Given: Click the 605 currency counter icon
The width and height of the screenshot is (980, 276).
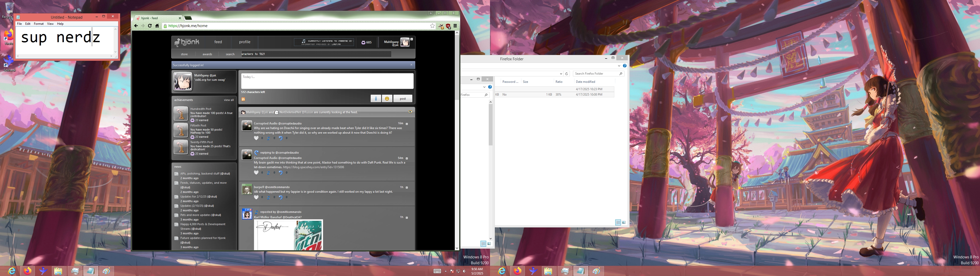Looking at the screenshot, I should pyautogui.click(x=363, y=42).
